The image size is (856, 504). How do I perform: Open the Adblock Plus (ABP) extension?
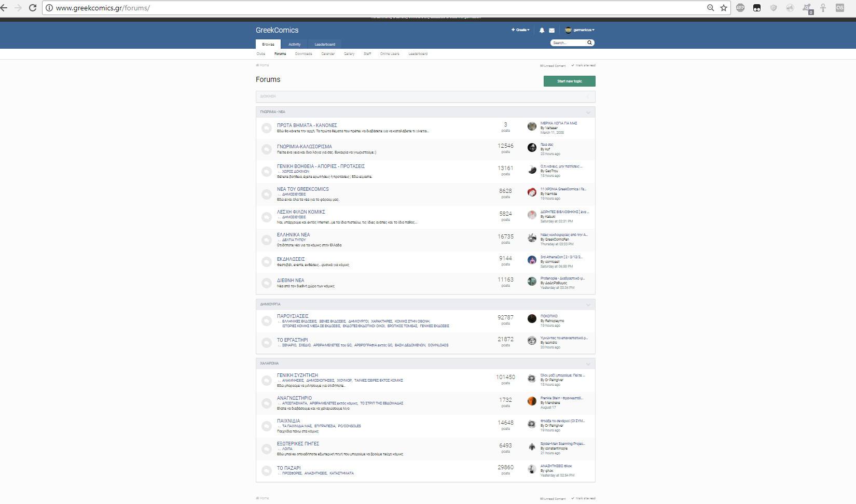[x=740, y=8]
